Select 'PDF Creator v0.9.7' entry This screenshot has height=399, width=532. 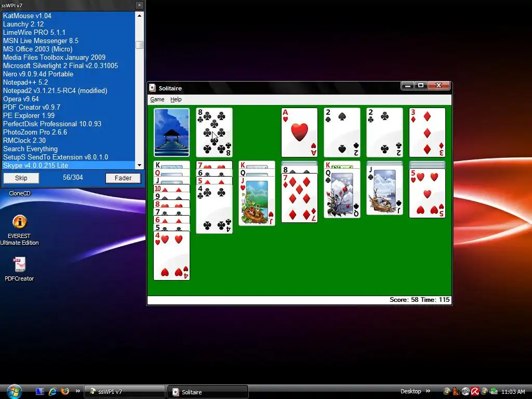pyautogui.click(x=69, y=107)
